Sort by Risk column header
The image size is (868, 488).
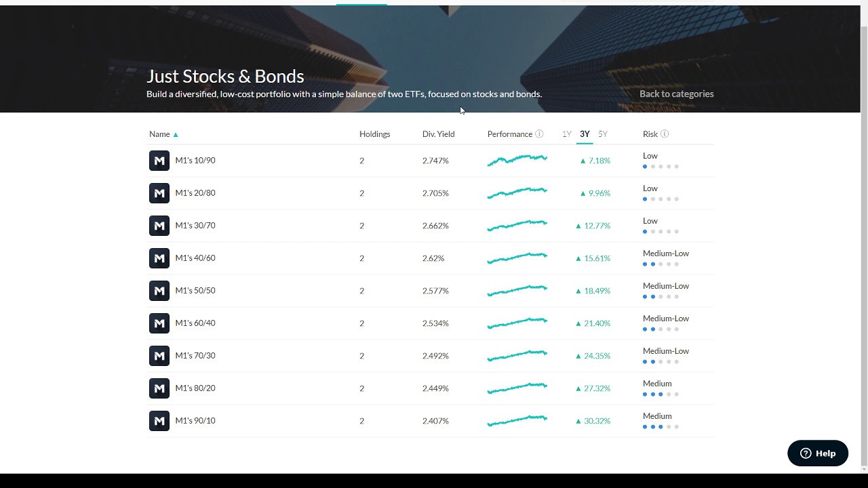pos(650,134)
